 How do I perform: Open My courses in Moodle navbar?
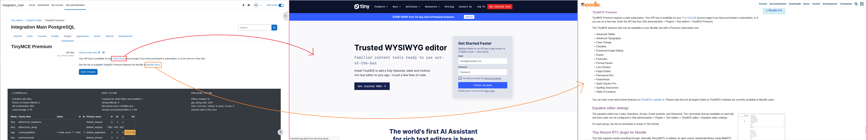57,5
